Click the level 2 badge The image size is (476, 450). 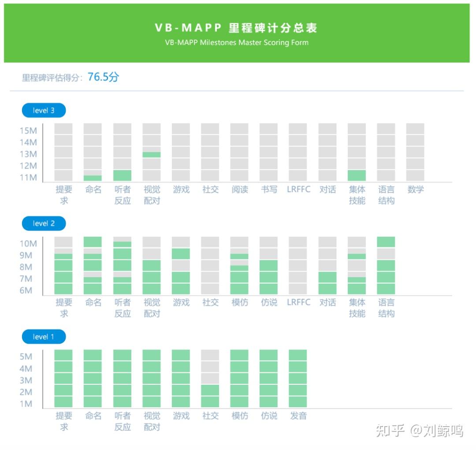point(43,223)
